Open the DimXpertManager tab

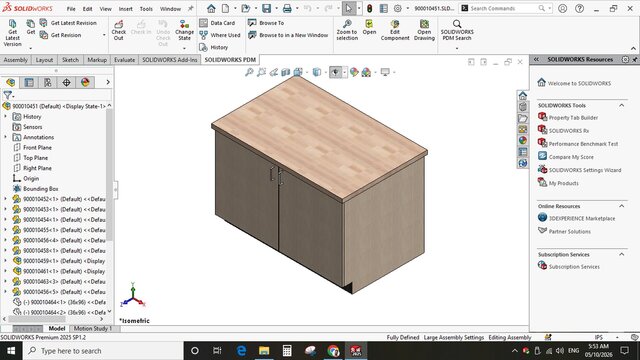tap(67, 82)
